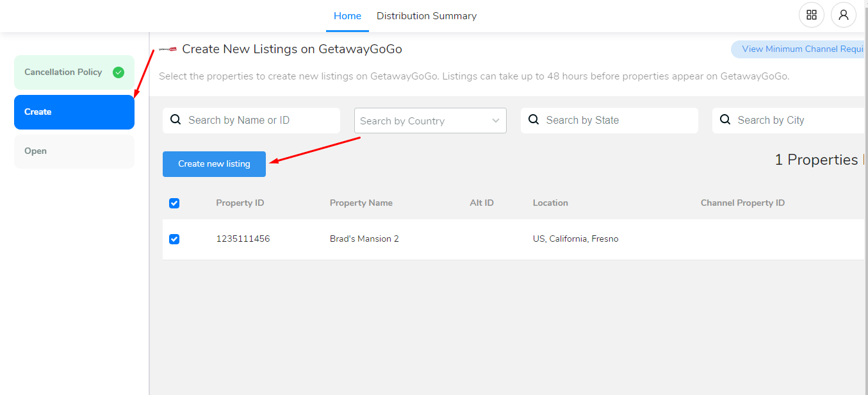Image resolution: width=868 pixels, height=395 pixels.
Task: Click the Property Name column header
Action: (361, 203)
